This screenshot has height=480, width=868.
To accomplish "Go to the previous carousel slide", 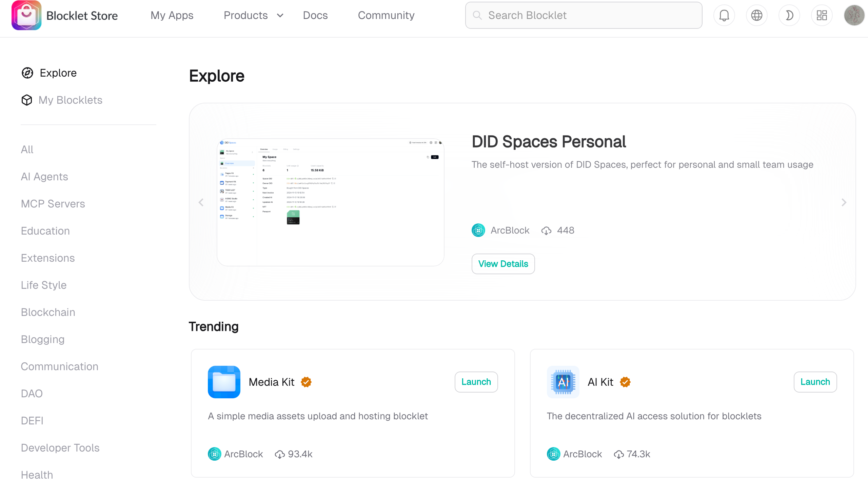I will pyautogui.click(x=201, y=202).
